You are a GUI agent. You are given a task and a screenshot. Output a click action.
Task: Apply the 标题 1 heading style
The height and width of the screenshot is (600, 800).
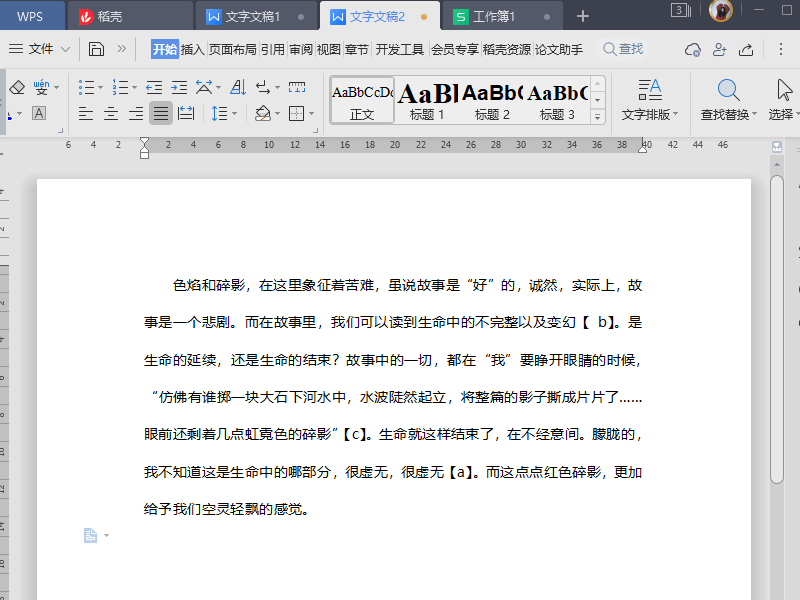pos(427,100)
